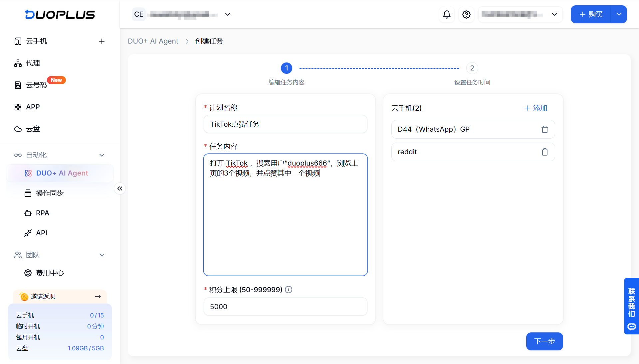Image resolution: width=639 pixels, height=364 pixels.
Task: Go to DUO+ AI Agent breadcrumb
Action: coord(153,41)
